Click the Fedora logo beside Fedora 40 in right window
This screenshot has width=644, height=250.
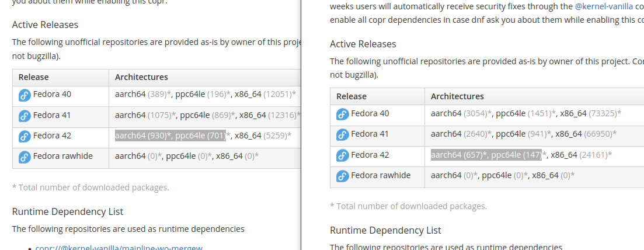click(x=343, y=114)
